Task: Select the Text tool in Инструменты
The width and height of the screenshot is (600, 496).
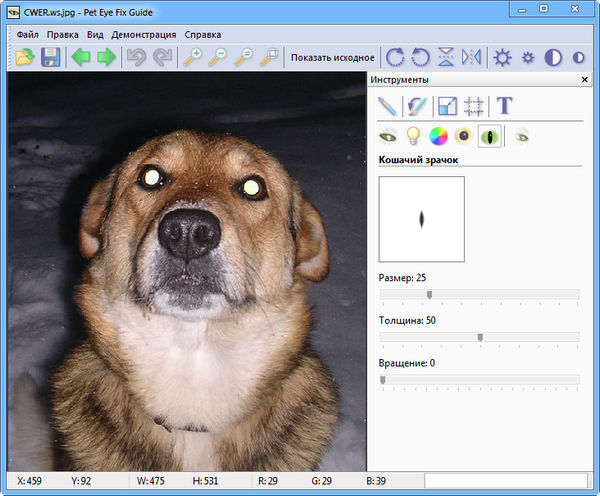Action: pyautogui.click(x=505, y=105)
